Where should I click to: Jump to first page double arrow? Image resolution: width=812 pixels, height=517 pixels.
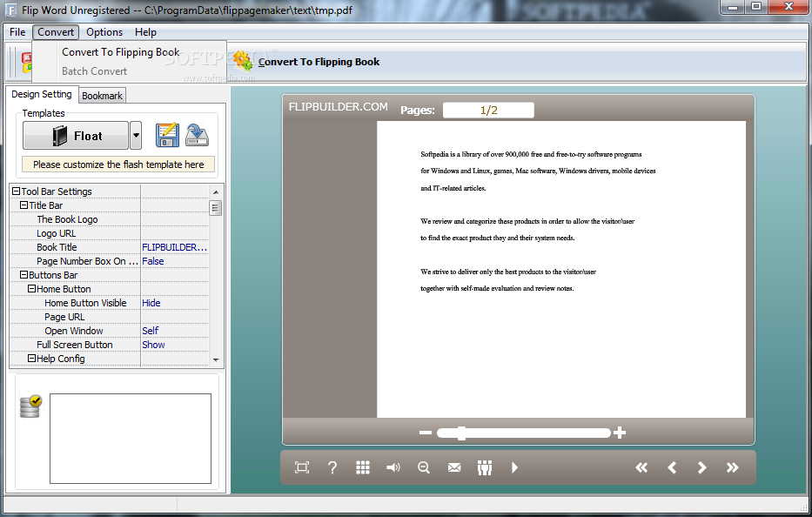(641, 467)
